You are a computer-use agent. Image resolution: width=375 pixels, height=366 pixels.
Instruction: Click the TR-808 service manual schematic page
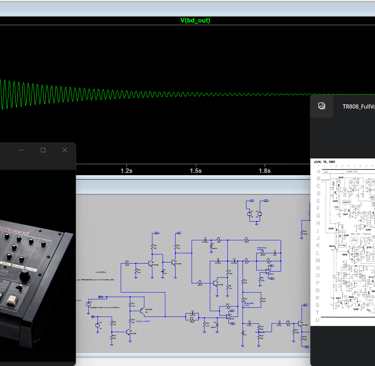pos(343,242)
